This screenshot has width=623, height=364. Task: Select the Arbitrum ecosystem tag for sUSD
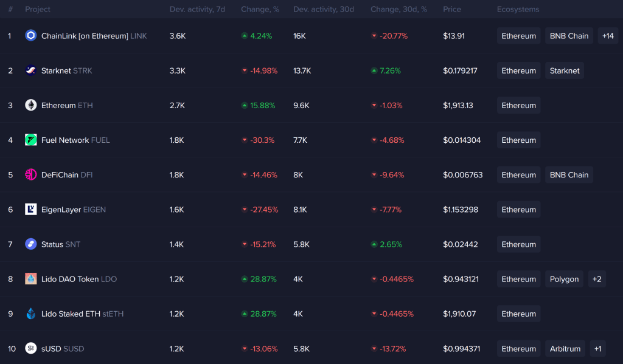click(565, 349)
